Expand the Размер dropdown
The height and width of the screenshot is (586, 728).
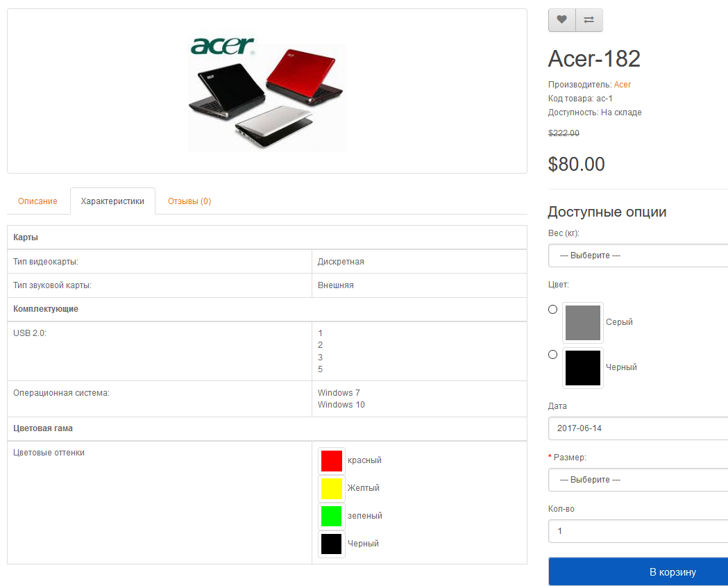point(638,480)
